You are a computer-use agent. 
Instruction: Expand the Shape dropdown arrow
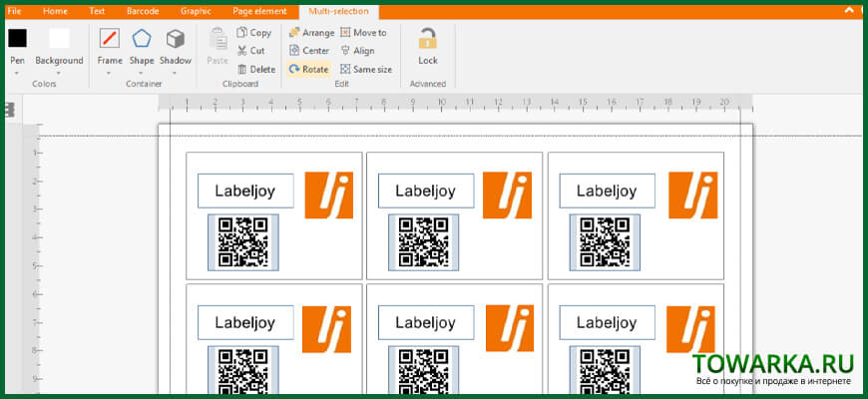click(x=142, y=73)
